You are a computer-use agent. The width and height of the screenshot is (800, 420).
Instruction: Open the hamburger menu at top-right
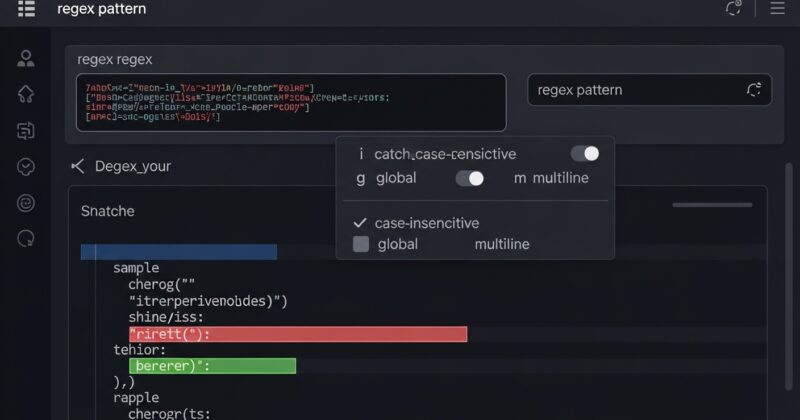click(x=777, y=9)
